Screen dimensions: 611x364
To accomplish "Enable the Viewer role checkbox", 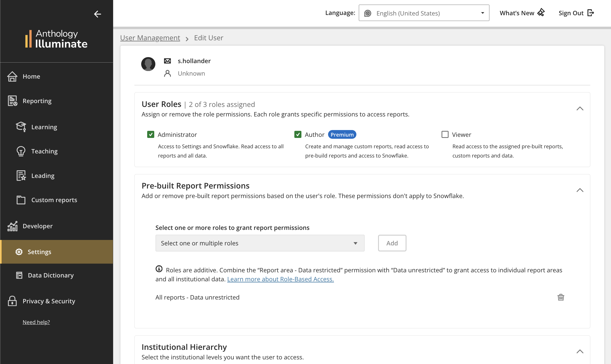I will tap(445, 135).
